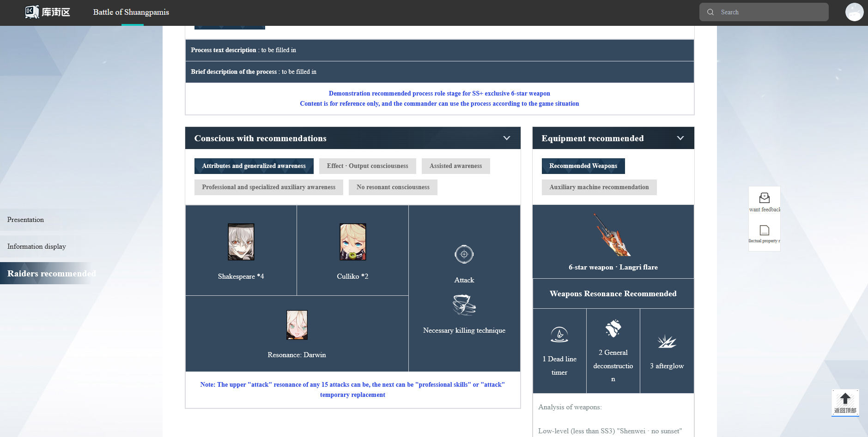
Task: Click the return to top arrow
Action: coord(845,402)
